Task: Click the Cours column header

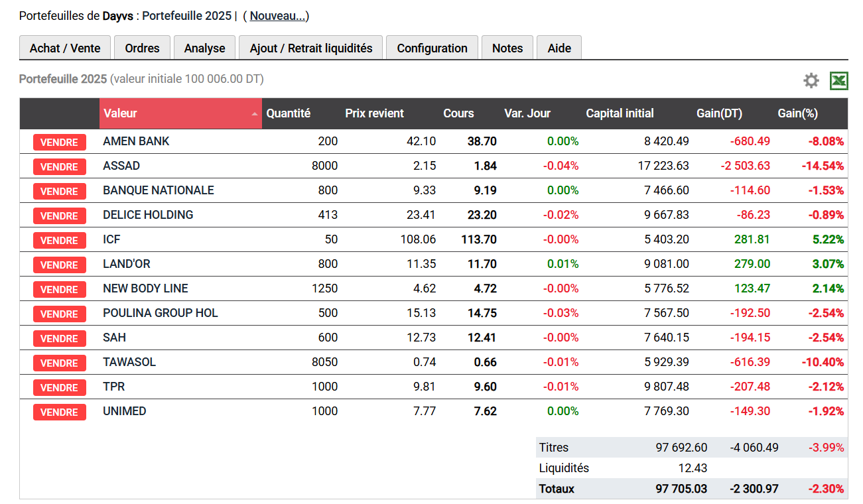Action: coord(458,113)
